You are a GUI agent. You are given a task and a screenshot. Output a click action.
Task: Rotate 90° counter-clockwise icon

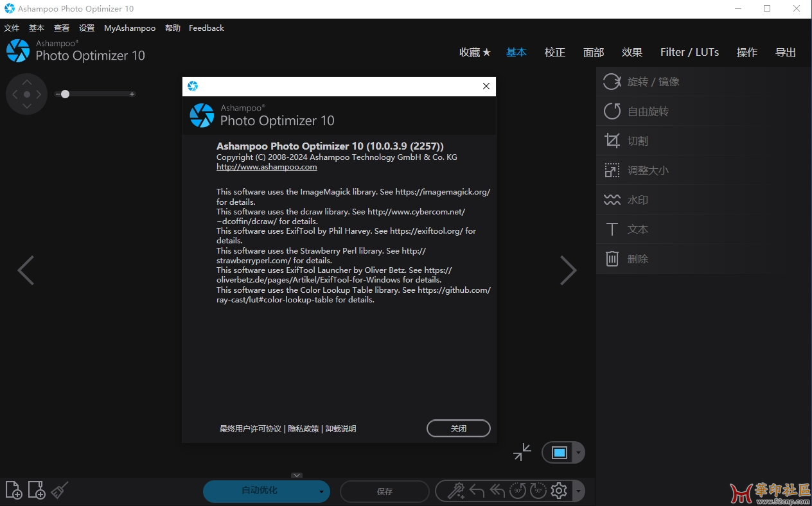pyautogui.click(x=518, y=491)
